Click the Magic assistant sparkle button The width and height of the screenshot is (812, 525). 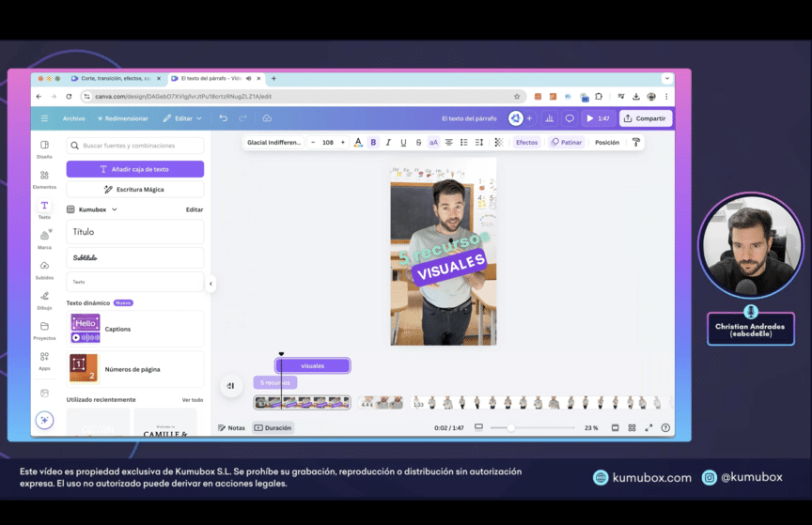pyautogui.click(x=44, y=420)
